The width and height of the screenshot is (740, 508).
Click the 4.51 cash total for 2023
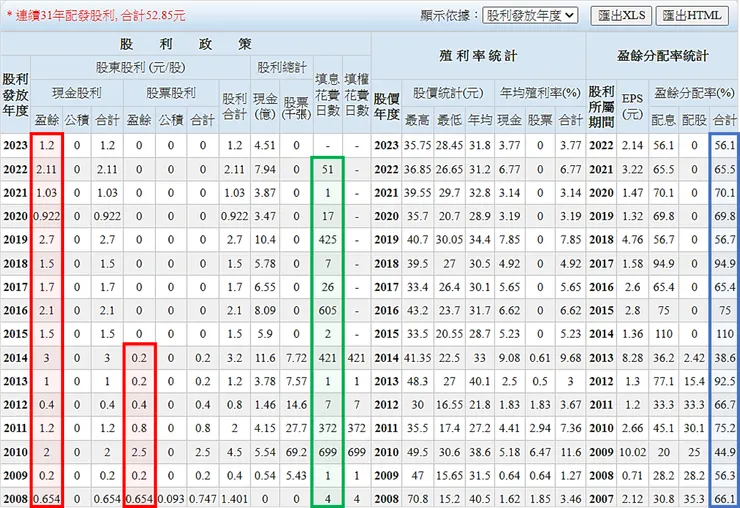(x=265, y=145)
